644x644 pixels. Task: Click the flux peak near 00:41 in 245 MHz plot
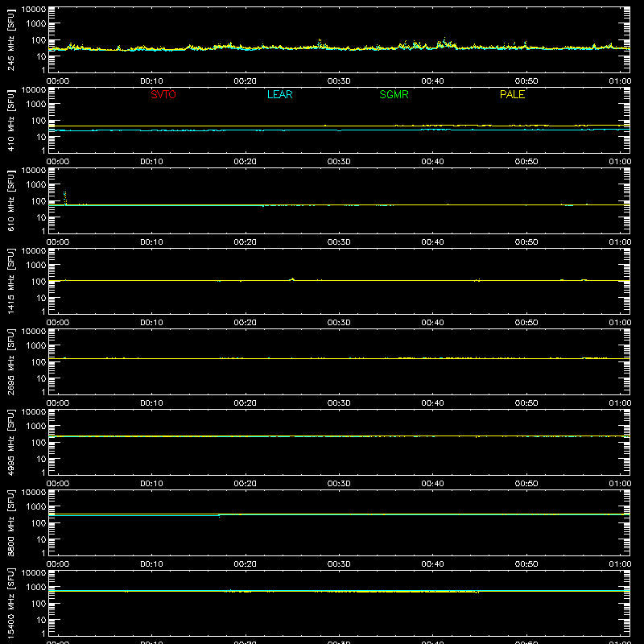tap(444, 42)
